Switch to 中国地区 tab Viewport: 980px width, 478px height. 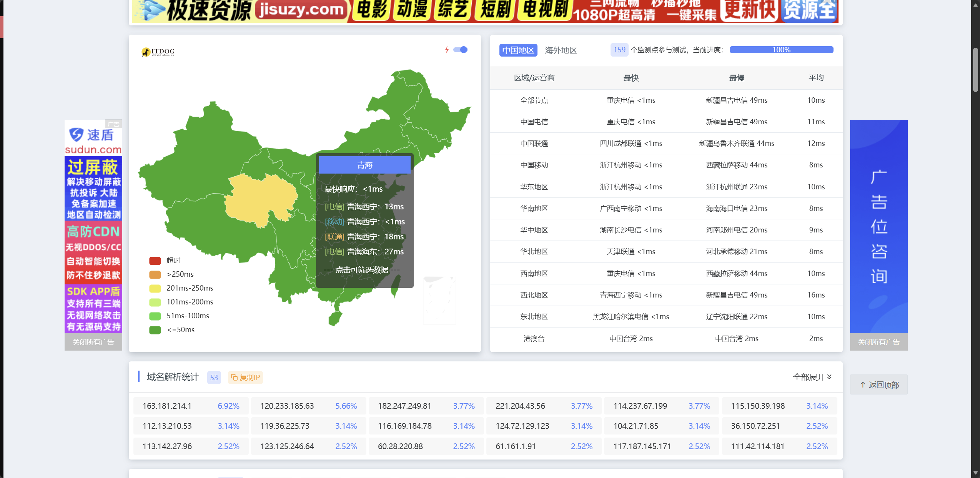pos(518,50)
